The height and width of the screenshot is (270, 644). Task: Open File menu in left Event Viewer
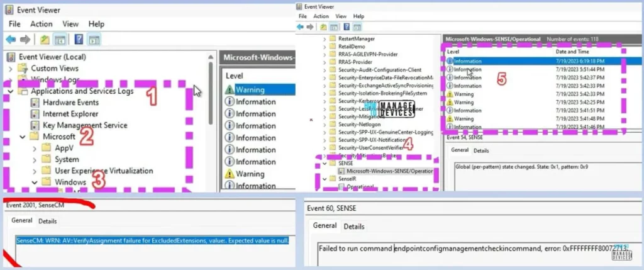coord(15,24)
